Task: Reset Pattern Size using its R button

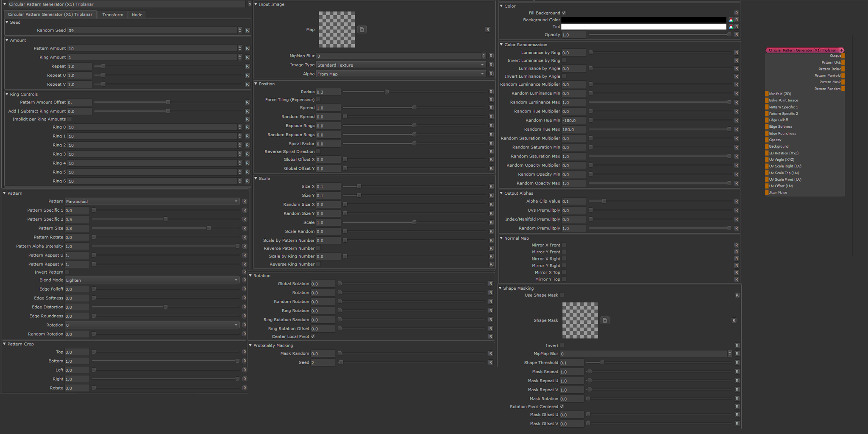Action: click(x=245, y=228)
